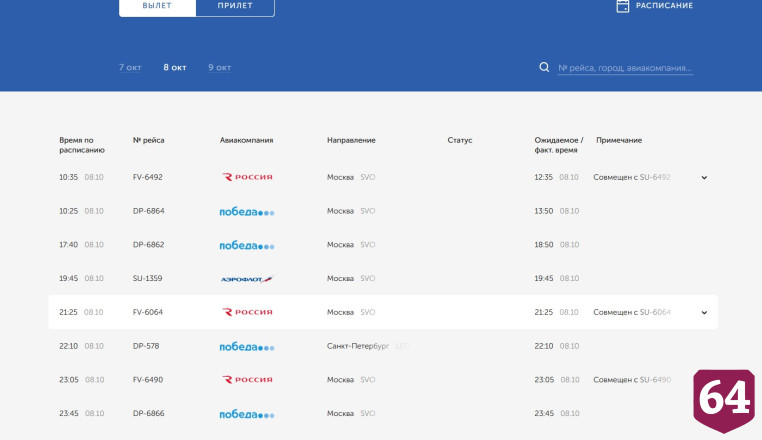Click Победа logo in DP-578 row
The height and width of the screenshot is (440, 762).
point(247,347)
